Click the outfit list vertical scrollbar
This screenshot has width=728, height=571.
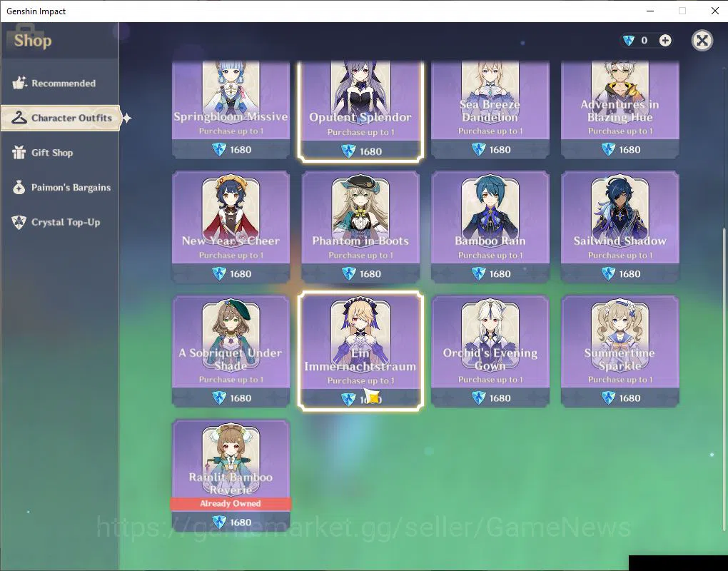[x=724, y=379]
